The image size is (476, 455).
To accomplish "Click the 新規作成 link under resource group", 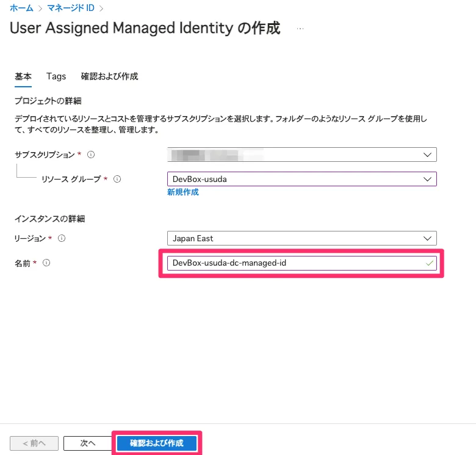I will point(183,192).
